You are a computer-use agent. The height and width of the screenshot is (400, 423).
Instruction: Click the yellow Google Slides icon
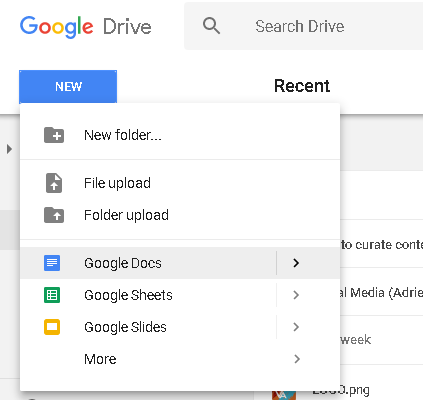(x=52, y=327)
